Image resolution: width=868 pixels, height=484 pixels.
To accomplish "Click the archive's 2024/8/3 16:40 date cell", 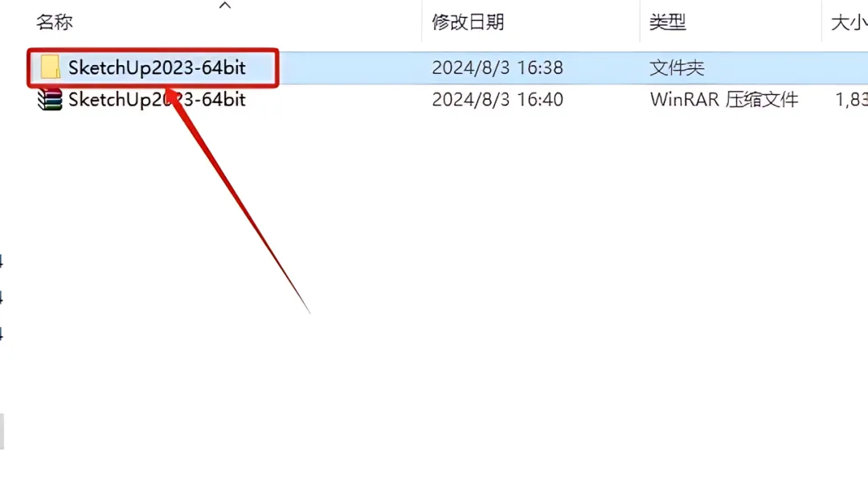I will click(497, 100).
